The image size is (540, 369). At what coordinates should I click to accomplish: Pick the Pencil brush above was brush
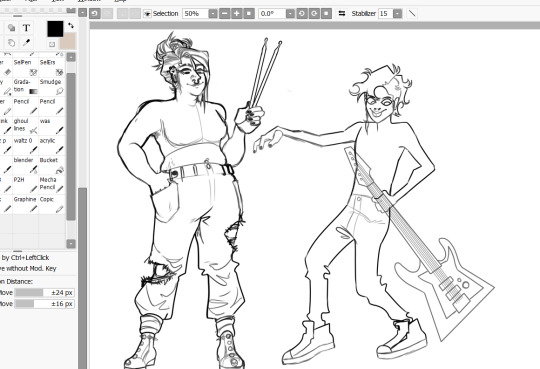[x=52, y=106]
